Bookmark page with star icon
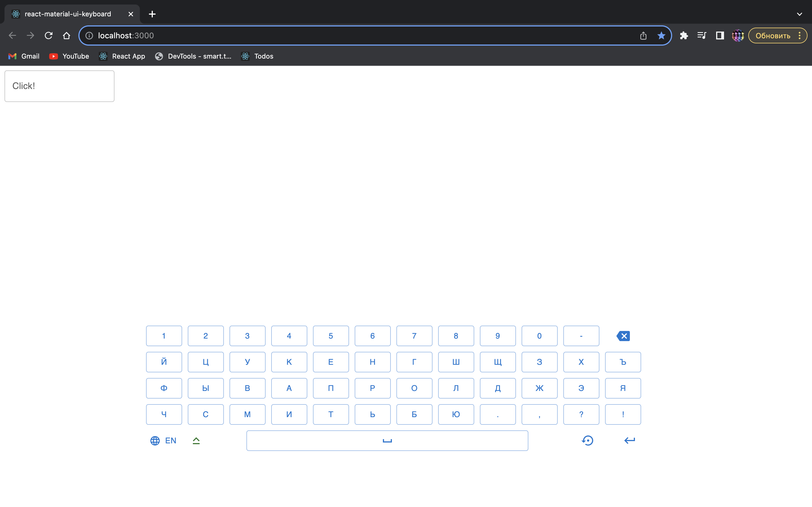Viewport: 812px width, 507px height. click(x=661, y=35)
